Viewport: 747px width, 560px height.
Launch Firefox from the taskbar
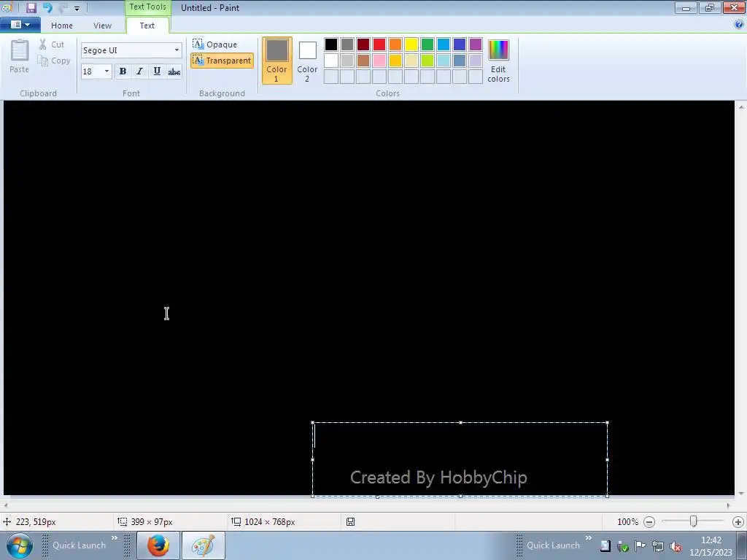pos(158,545)
